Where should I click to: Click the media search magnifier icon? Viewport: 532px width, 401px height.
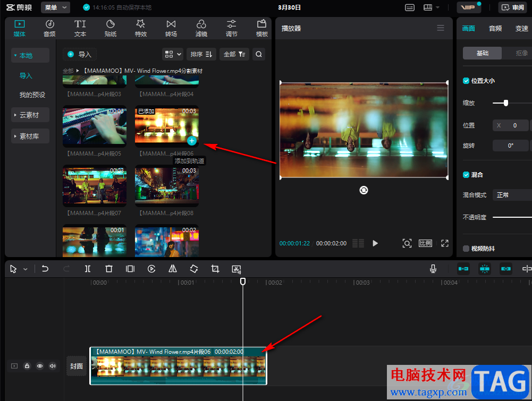pyautogui.click(x=258, y=54)
